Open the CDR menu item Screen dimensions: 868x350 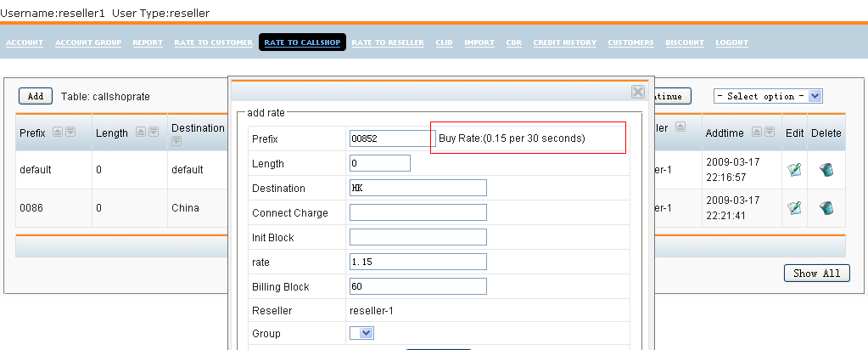tap(513, 42)
